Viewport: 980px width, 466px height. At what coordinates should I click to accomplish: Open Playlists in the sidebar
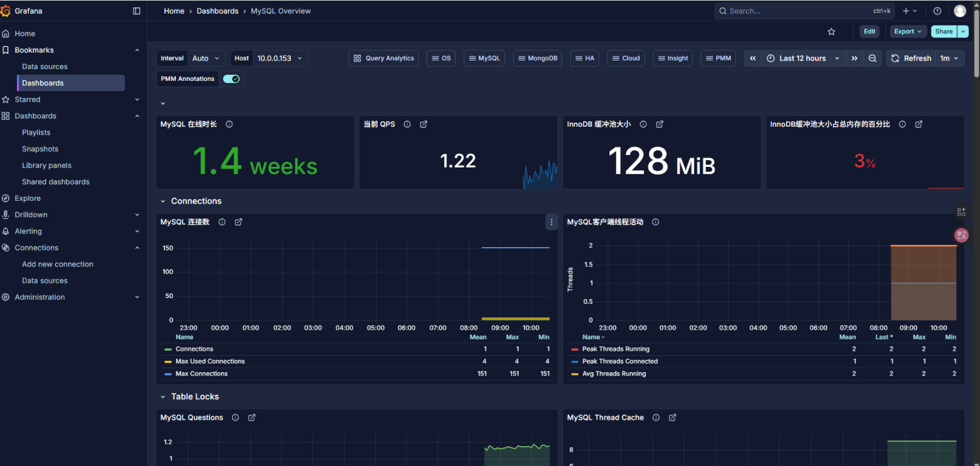pyautogui.click(x=36, y=132)
